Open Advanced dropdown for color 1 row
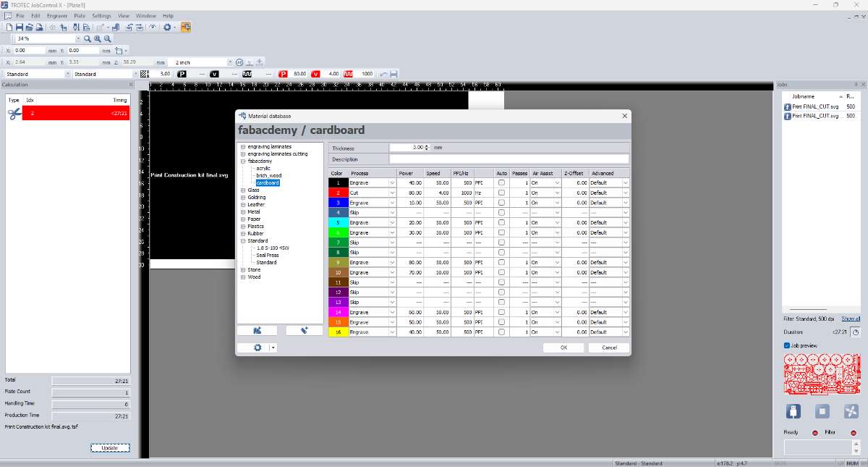The height and width of the screenshot is (467, 868). coord(626,183)
